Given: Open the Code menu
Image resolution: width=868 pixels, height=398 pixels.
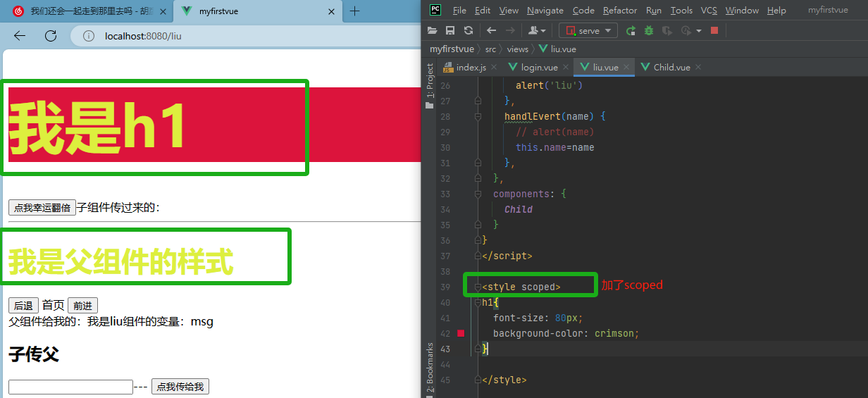Looking at the screenshot, I should [583, 10].
